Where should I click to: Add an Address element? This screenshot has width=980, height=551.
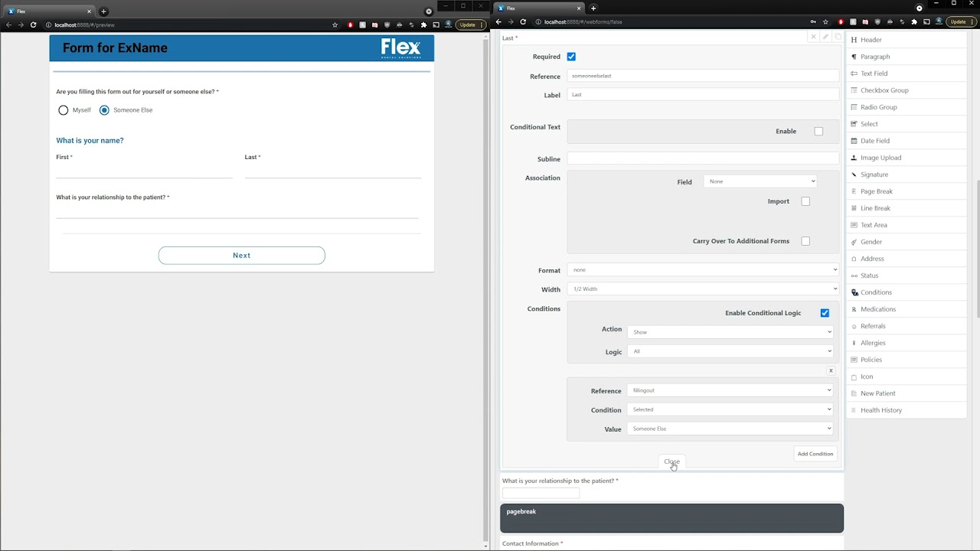click(x=907, y=259)
